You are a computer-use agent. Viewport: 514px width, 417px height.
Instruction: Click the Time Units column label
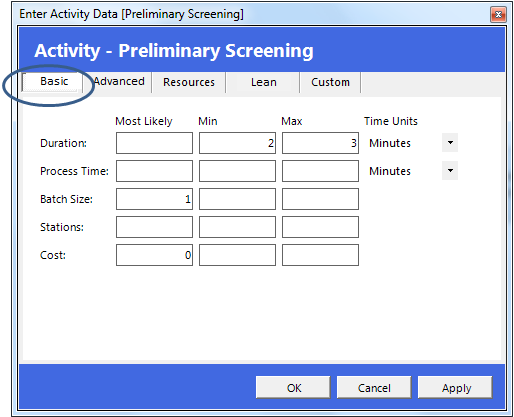tap(390, 121)
